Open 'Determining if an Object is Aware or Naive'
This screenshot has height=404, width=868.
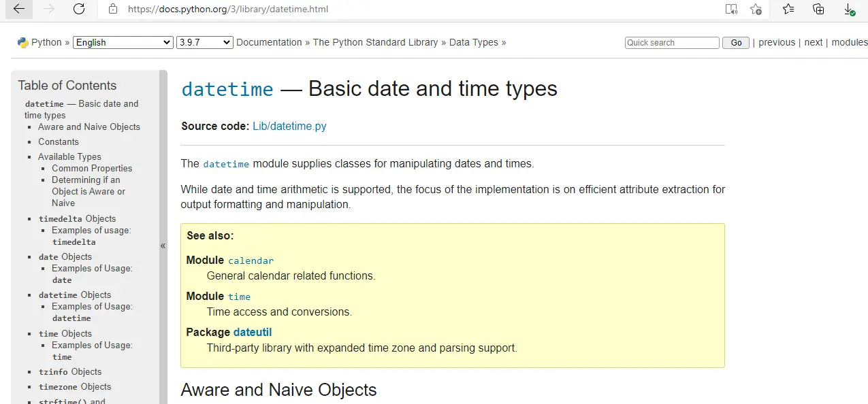coord(89,191)
